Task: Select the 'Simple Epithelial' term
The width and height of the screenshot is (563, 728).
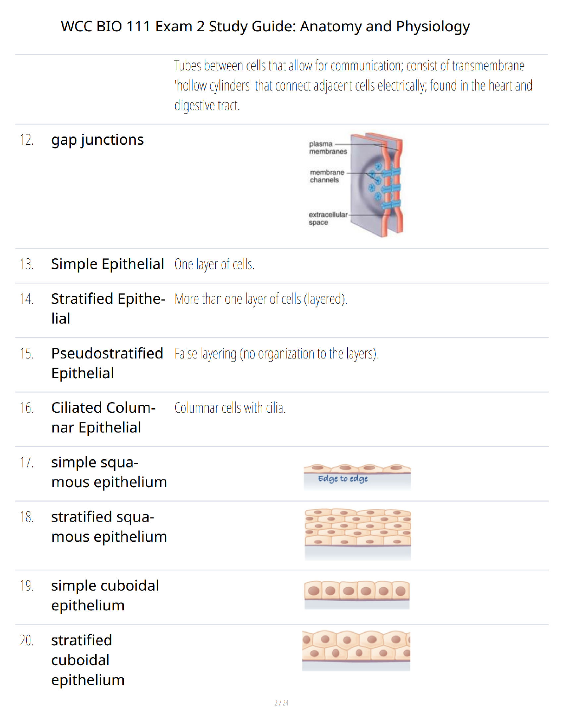Action: coord(108,264)
